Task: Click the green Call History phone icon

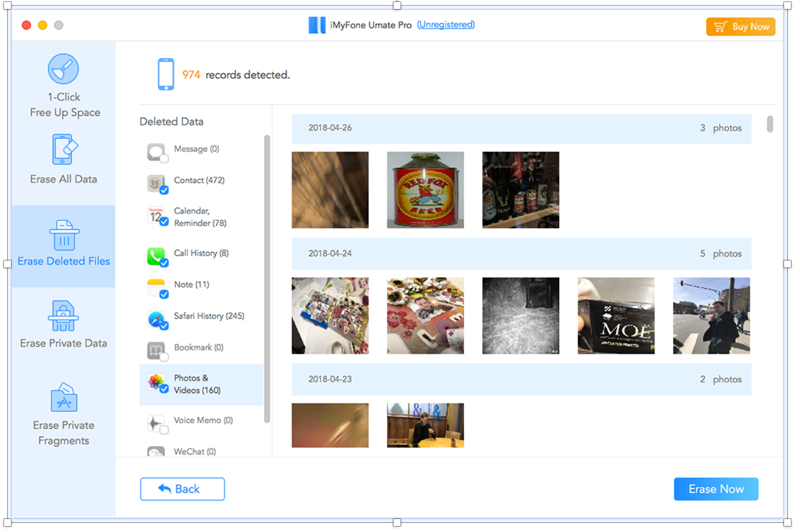Action: 156,257
